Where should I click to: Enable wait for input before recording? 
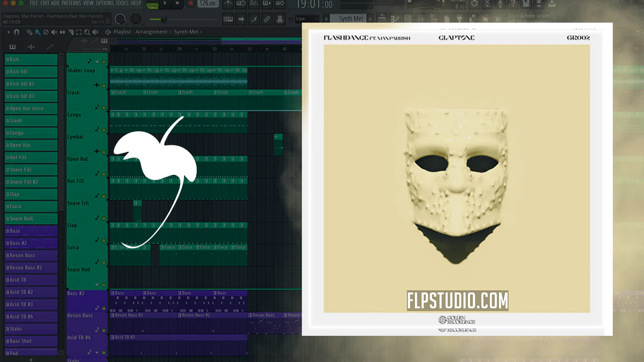click(241, 4)
